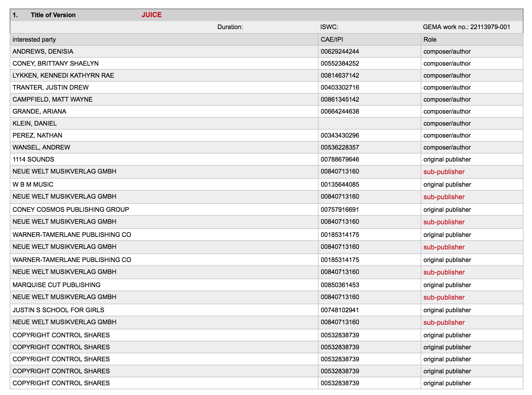Click CAE/IPI number 00536228357
The height and width of the screenshot is (395, 532).
pyautogui.click(x=340, y=148)
